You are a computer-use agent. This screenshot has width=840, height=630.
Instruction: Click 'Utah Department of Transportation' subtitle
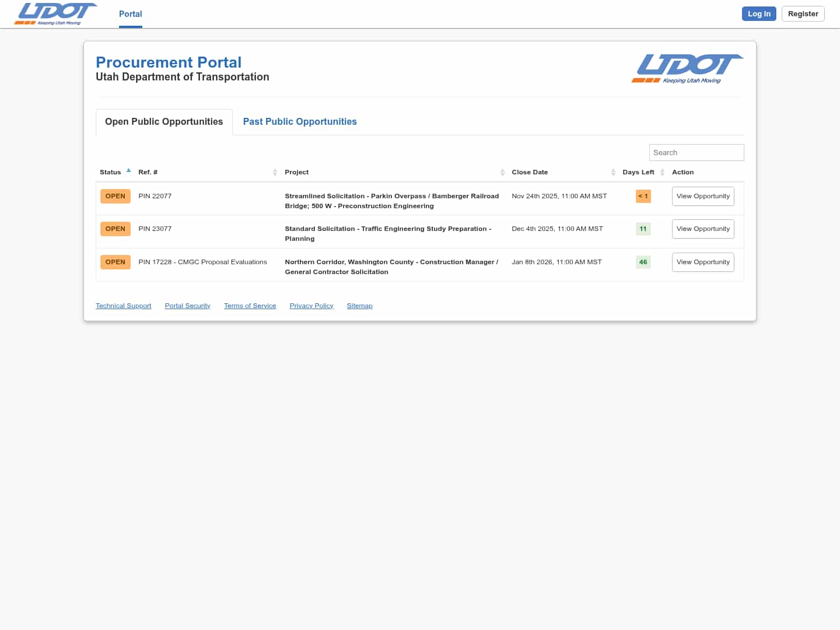[183, 77]
